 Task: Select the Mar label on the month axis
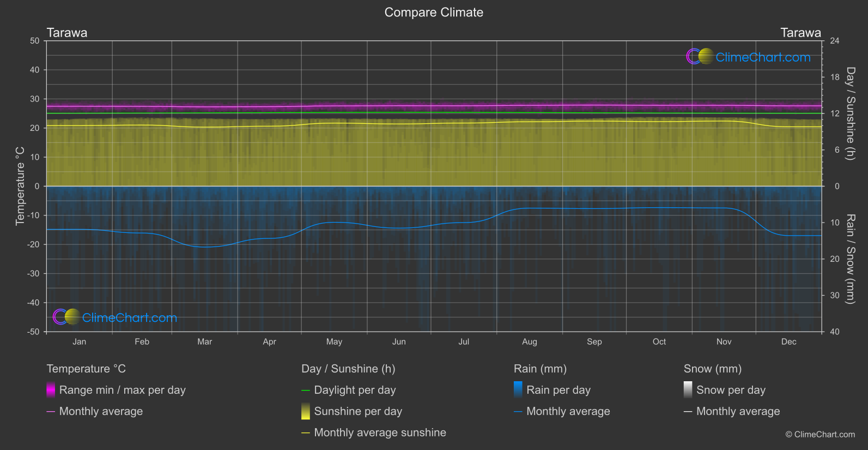pyautogui.click(x=204, y=341)
